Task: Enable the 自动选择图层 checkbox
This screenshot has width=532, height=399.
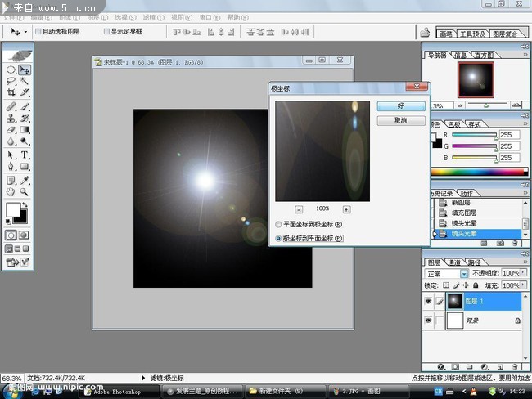Action: (x=38, y=31)
